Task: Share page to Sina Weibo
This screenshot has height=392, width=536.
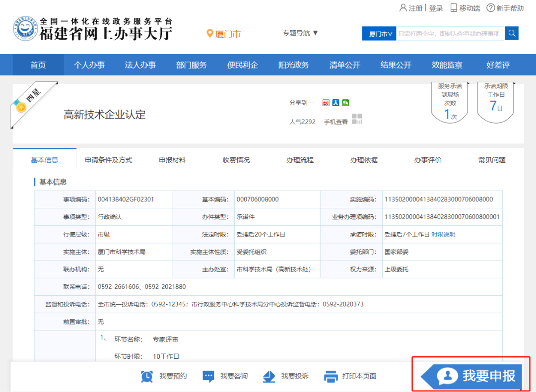Action: pyautogui.click(x=326, y=103)
